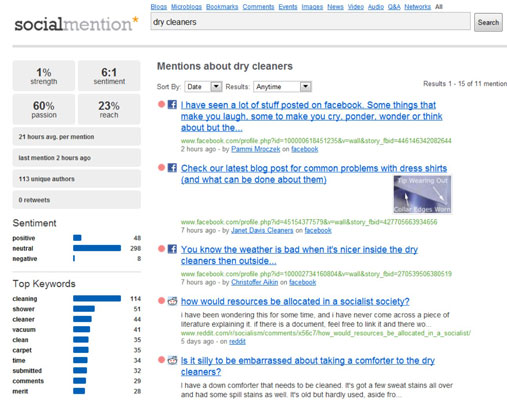The image size is (507, 400).
Task: Click red sentiment dot beside 'Check our latest blog post'
Action: [x=161, y=167]
